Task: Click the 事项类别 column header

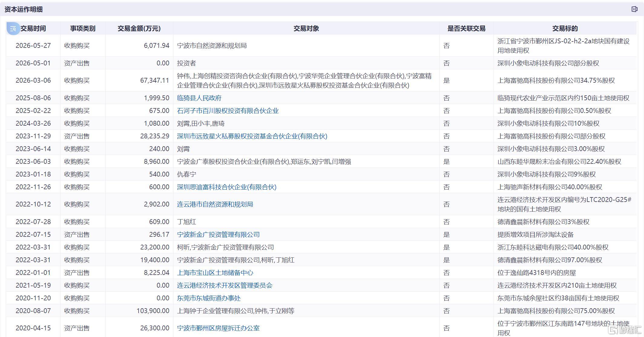Action: click(83, 28)
